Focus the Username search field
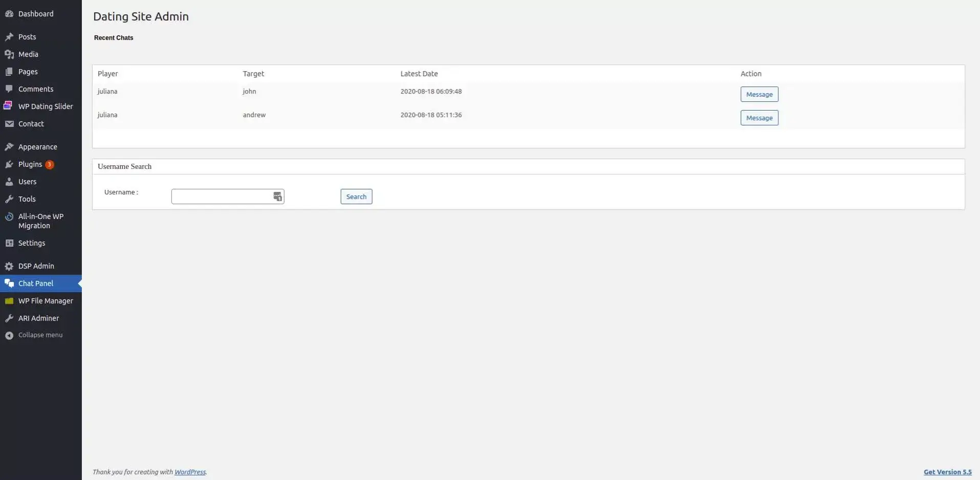980x480 pixels. pyautogui.click(x=221, y=197)
